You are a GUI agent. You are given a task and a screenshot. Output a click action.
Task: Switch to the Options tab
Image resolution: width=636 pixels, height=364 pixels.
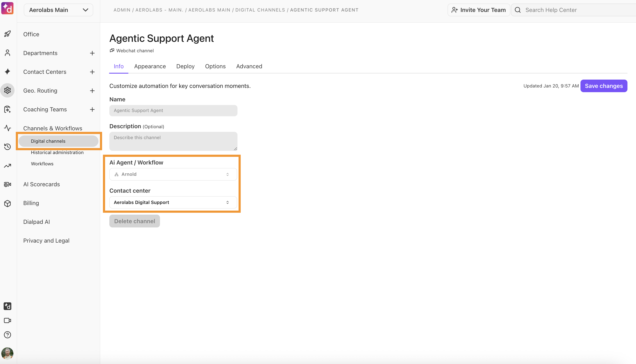coord(215,66)
